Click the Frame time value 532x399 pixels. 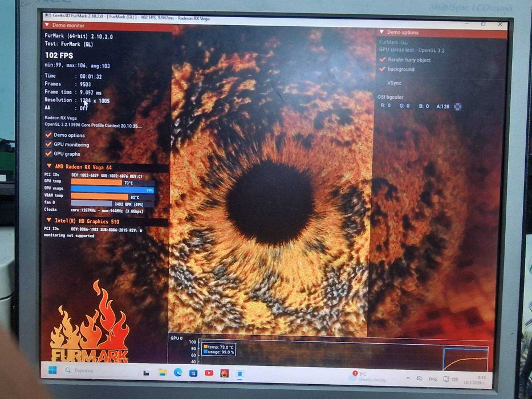(91, 92)
